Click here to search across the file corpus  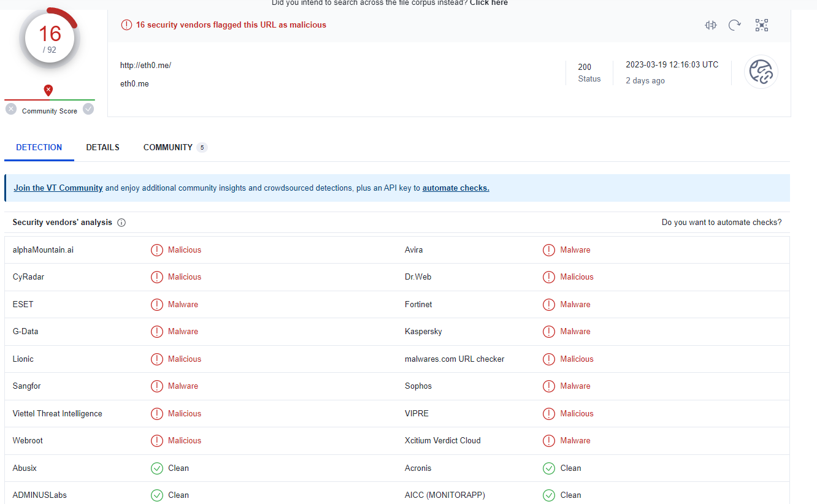[488, 2]
